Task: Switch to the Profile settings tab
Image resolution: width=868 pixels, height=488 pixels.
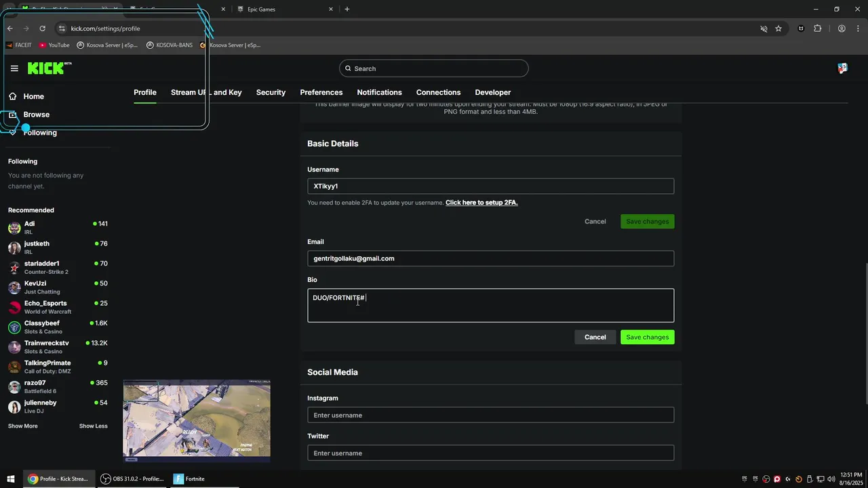Action: [x=145, y=92]
